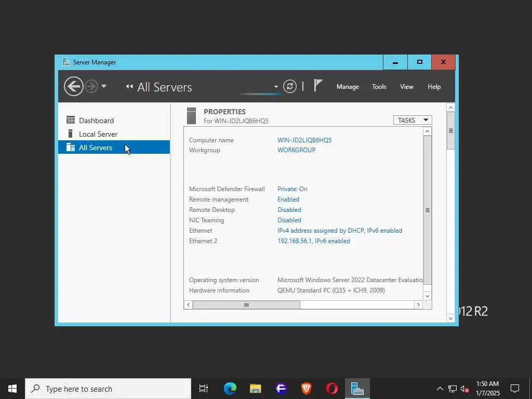Click the taskbar search box
This screenshot has width=532, height=399.
(x=108, y=389)
